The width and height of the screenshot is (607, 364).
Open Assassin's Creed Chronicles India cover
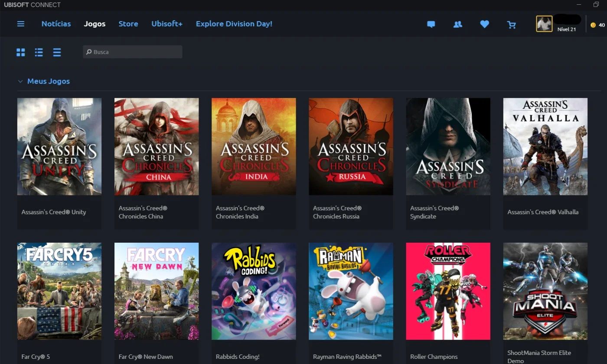(254, 146)
